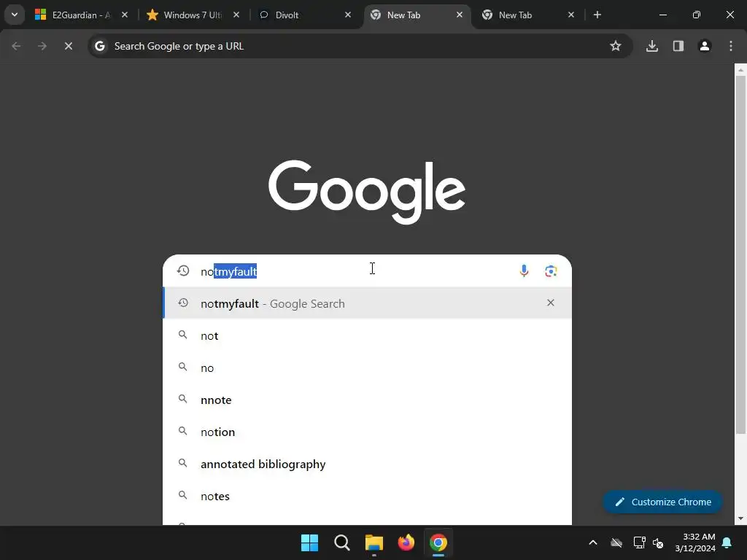The height and width of the screenshot is (560, 747).
Task: Open the notifications bell icon
Action: [727, 542]
